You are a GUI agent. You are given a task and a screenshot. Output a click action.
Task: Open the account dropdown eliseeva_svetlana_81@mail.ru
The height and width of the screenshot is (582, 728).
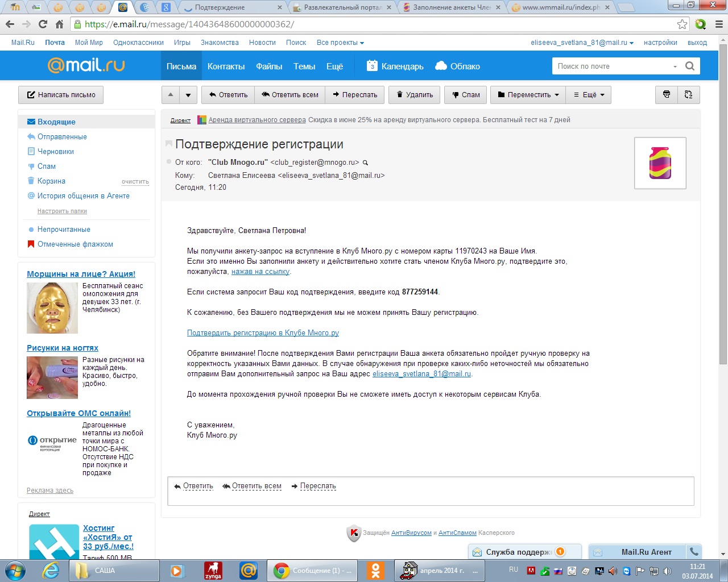[x=582, y=43]
